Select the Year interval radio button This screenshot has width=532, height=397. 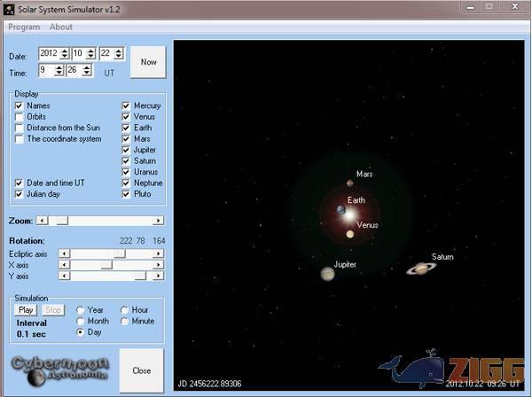(x=81, y=310)
